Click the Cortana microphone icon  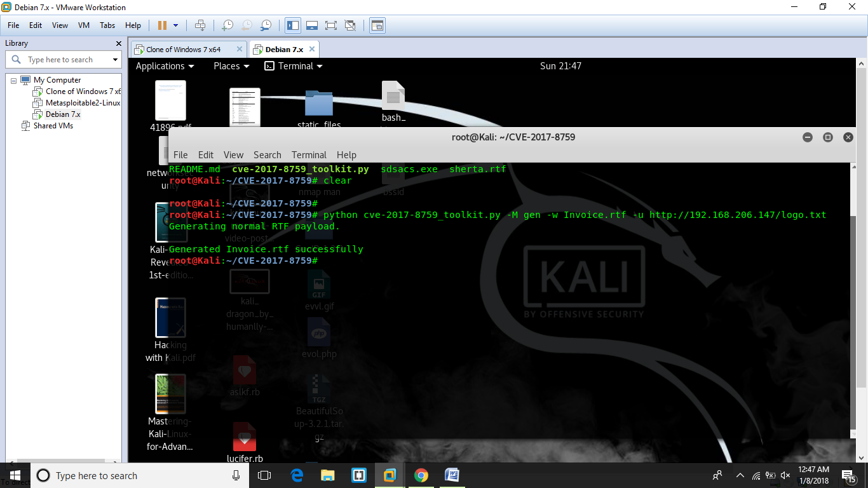(236, 475)
